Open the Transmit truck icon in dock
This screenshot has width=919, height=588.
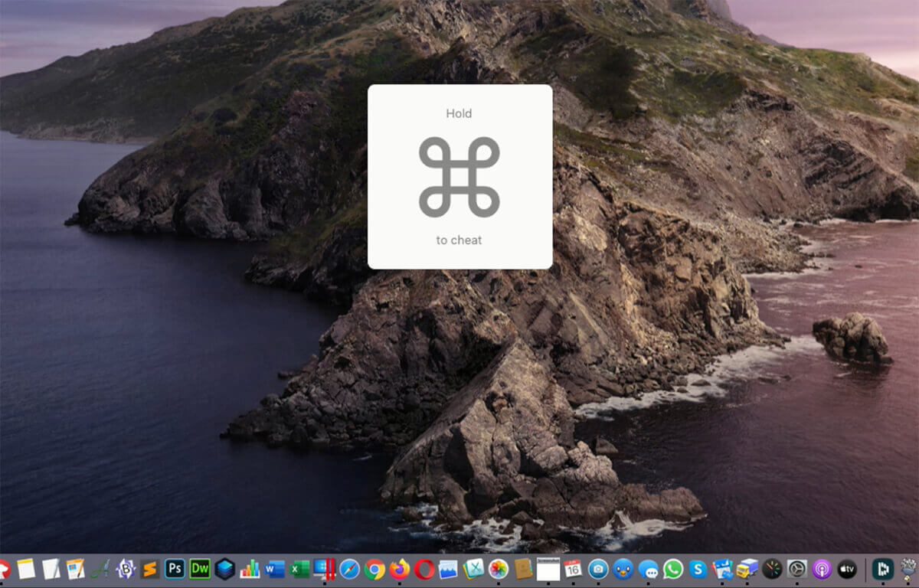(x=747, y=569)
